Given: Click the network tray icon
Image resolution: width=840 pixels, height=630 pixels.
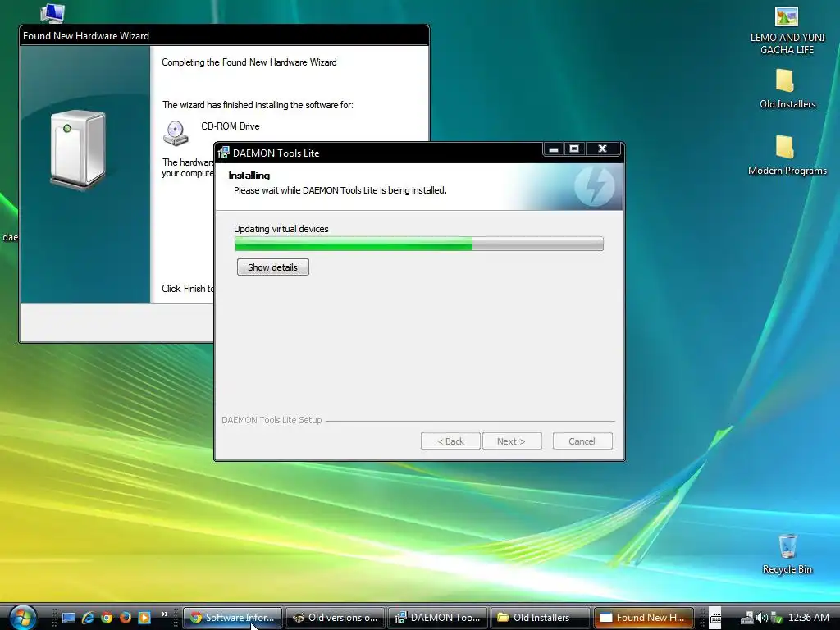Looking at the screenshot, I should [x=747, y=618].
